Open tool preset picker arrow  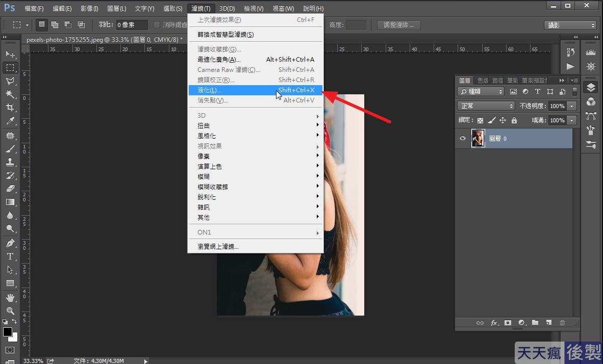click(x=28, y=25)
